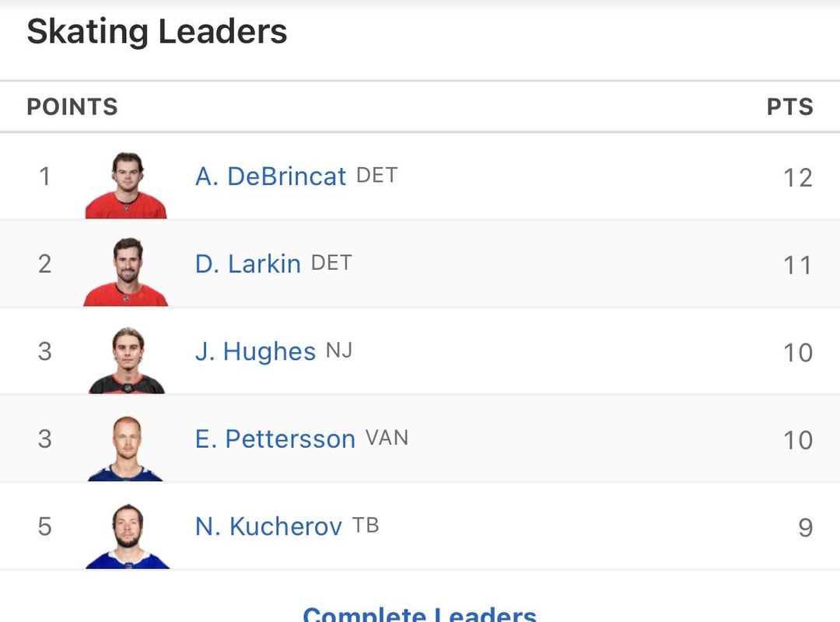Click A. DeBrincat's player headshot
840x622 pixels.
point(126,185)
